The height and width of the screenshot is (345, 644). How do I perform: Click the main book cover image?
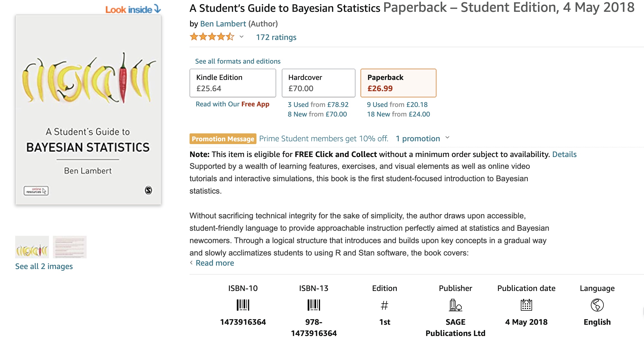coord(88,110)
